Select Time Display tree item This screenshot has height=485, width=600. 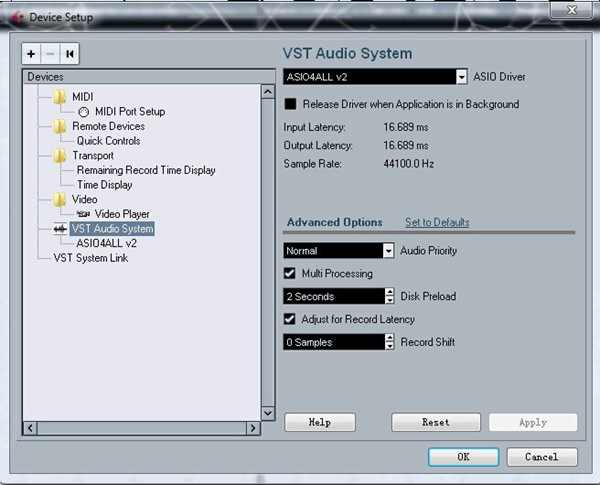(x=104, y=185)
